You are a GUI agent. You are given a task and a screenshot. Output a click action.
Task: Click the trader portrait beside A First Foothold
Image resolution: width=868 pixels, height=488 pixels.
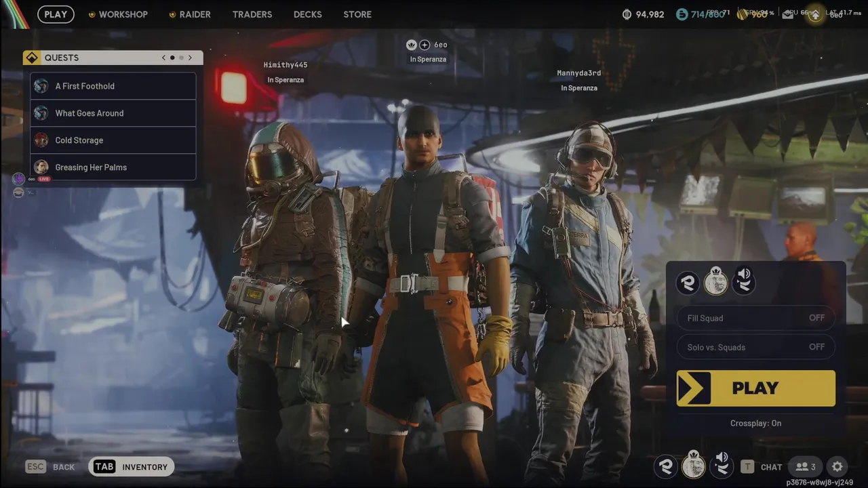[41, 86]
